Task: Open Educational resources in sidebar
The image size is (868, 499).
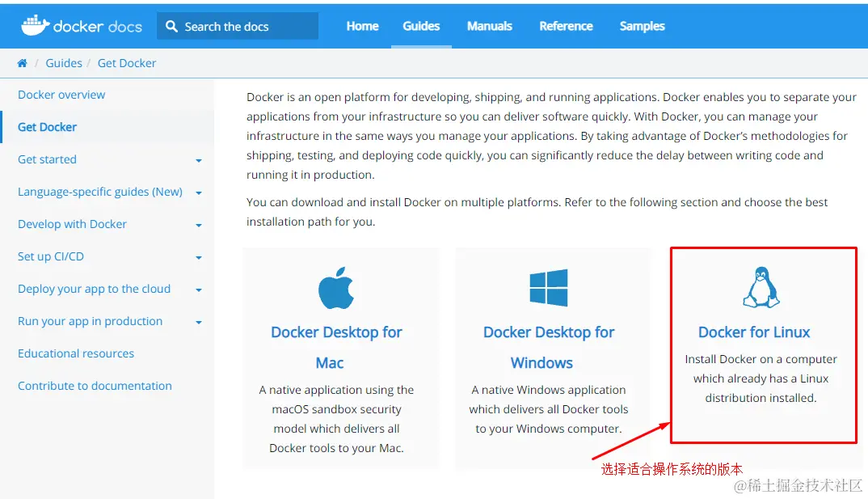Action: (x=76, y=353)
